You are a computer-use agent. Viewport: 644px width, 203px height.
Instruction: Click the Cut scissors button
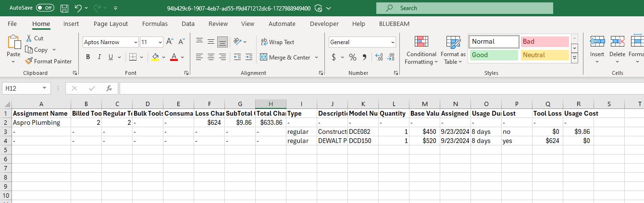pos(35,38)
